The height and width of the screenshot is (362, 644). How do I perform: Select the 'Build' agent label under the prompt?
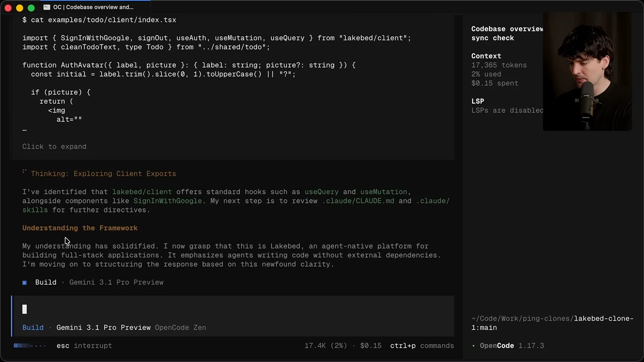point(33,327)
